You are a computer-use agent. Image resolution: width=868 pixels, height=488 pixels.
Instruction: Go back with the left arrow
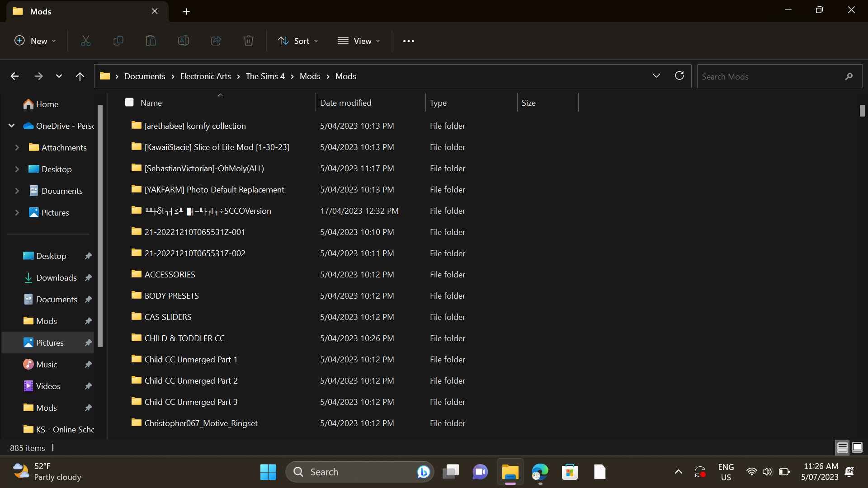point(14,76)
